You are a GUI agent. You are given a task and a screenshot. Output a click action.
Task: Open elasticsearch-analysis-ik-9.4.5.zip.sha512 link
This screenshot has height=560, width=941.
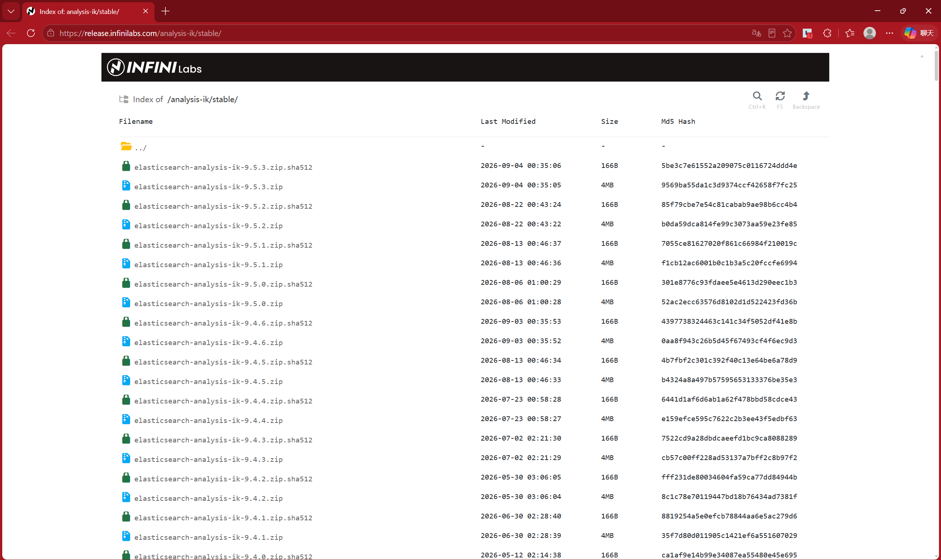(223, 362)
